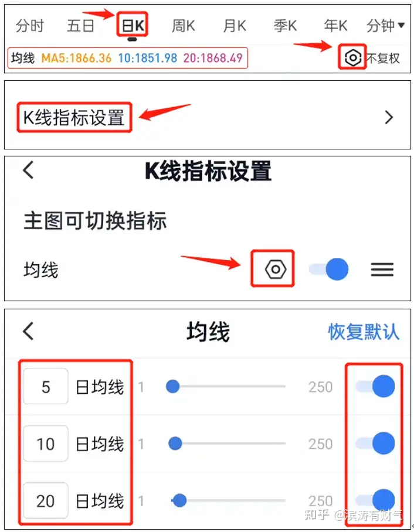
Task: Click the 20 period input box
Action: 46,501
